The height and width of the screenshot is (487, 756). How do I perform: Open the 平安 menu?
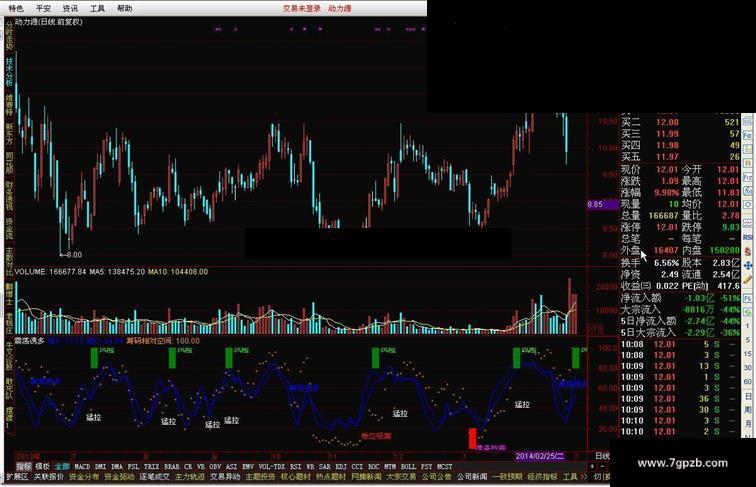coord(43,8)
